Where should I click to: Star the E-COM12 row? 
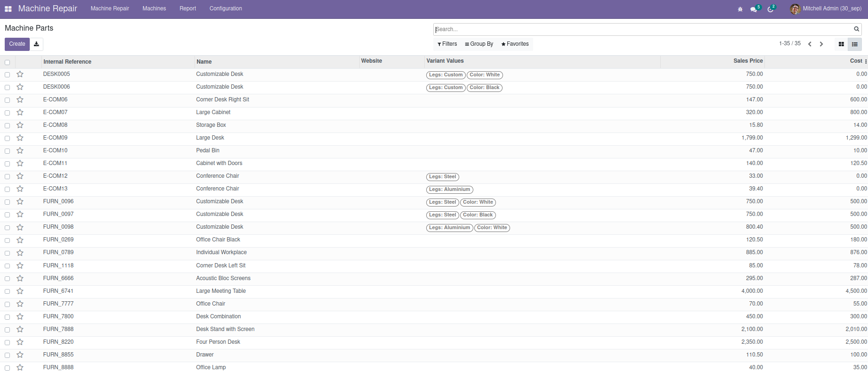(20, 176)
